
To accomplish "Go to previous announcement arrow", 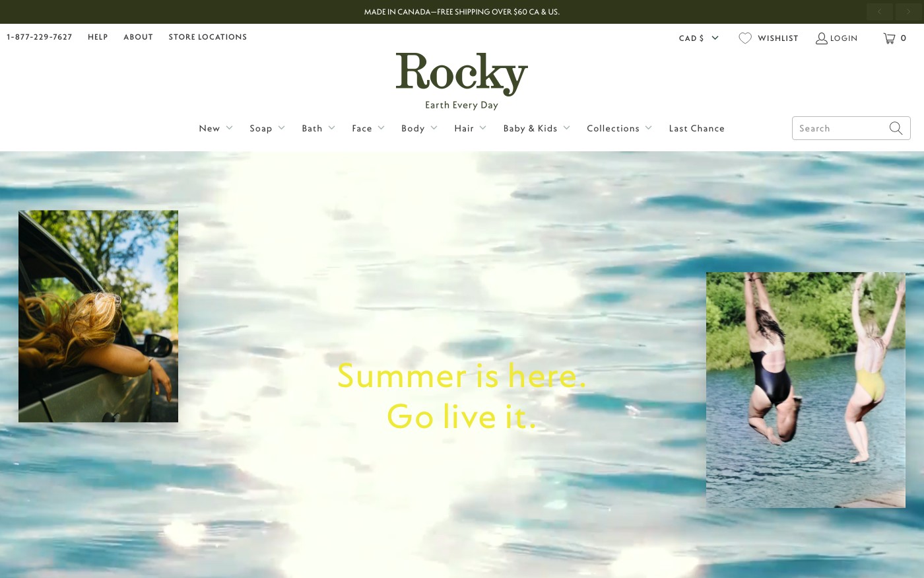I will point(880,11).
